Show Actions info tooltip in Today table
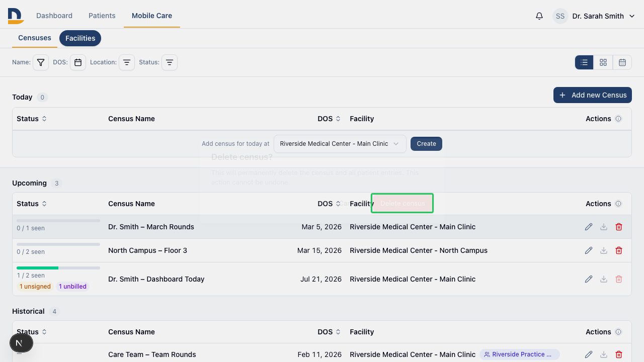 click(x=618, y=119)
